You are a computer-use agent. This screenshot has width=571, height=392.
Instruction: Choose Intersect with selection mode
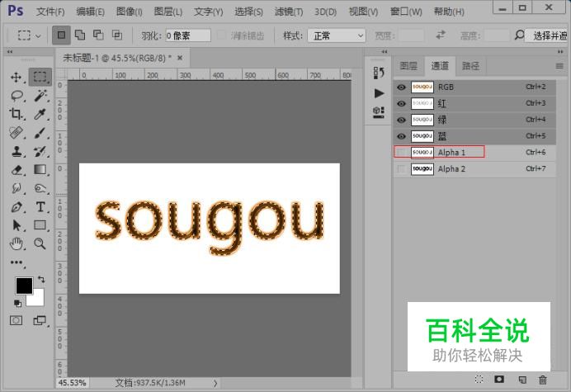(117, 35)
